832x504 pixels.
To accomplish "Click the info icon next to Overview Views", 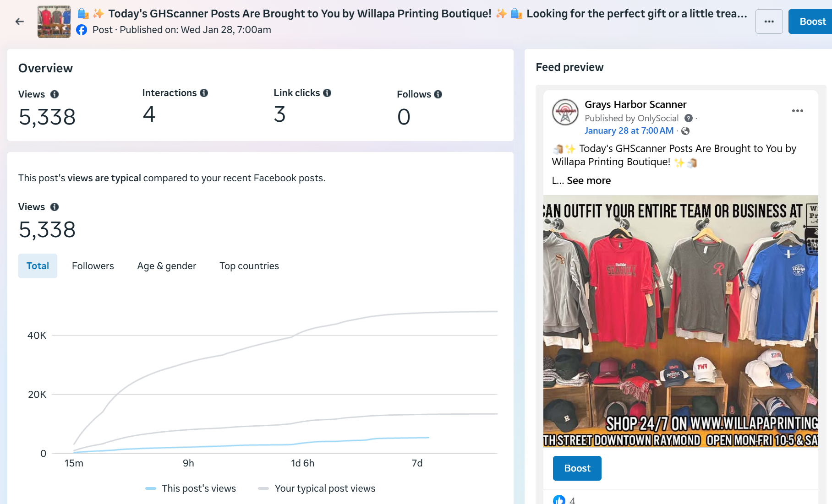I will [55, 94].
